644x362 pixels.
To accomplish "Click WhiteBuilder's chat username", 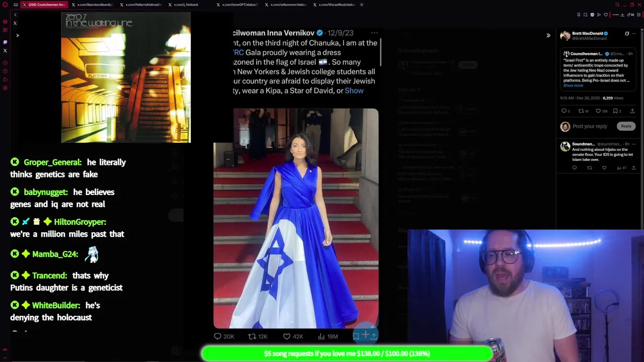I will tap(56, 305).
